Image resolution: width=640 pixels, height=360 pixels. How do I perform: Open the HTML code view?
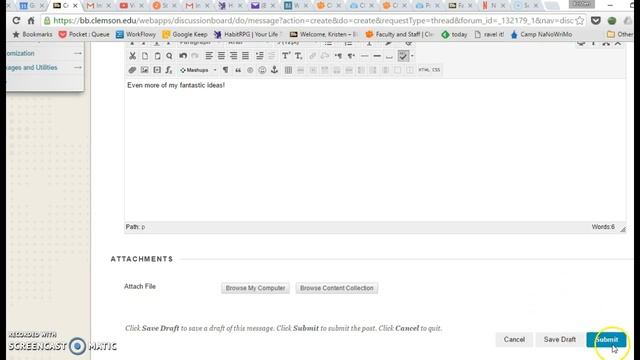tap(424, 70)
